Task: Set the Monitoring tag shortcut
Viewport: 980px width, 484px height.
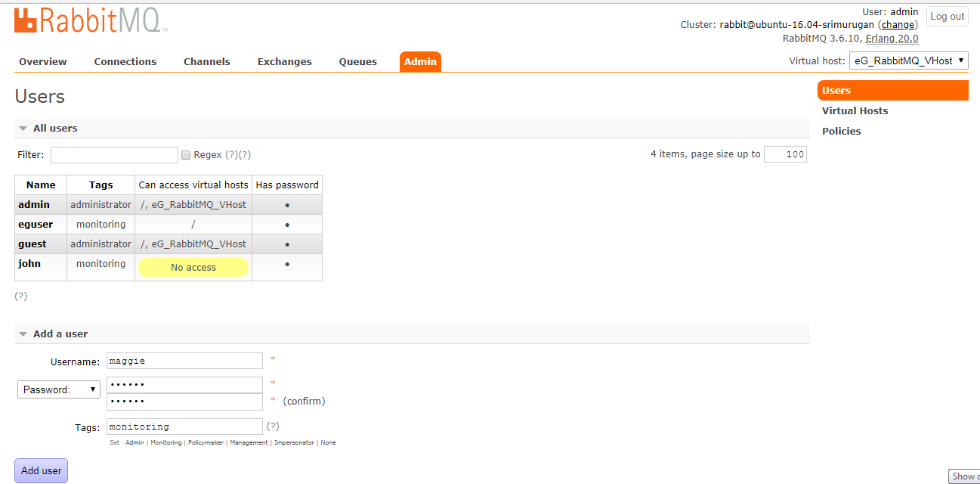Action: coord(165,442)
